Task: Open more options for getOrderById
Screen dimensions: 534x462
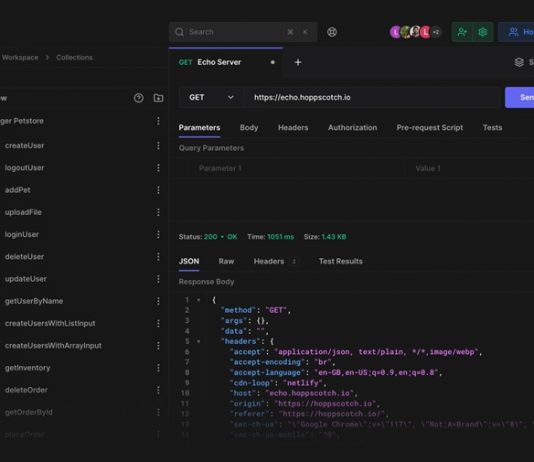Action: 158,413
